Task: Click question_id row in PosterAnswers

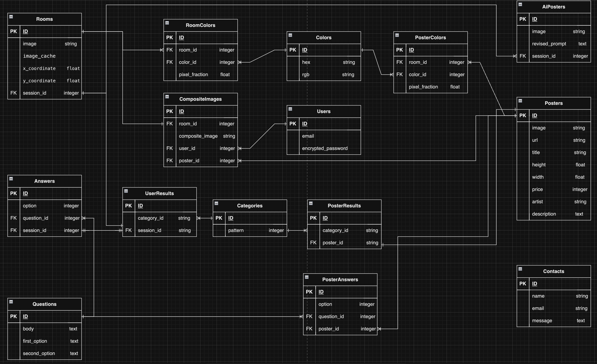Action: point(340,317)
